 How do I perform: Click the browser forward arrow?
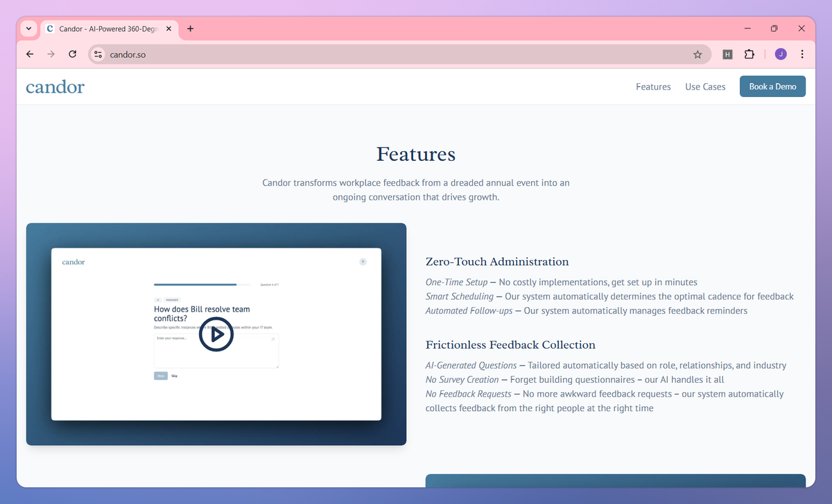(51, 54)
